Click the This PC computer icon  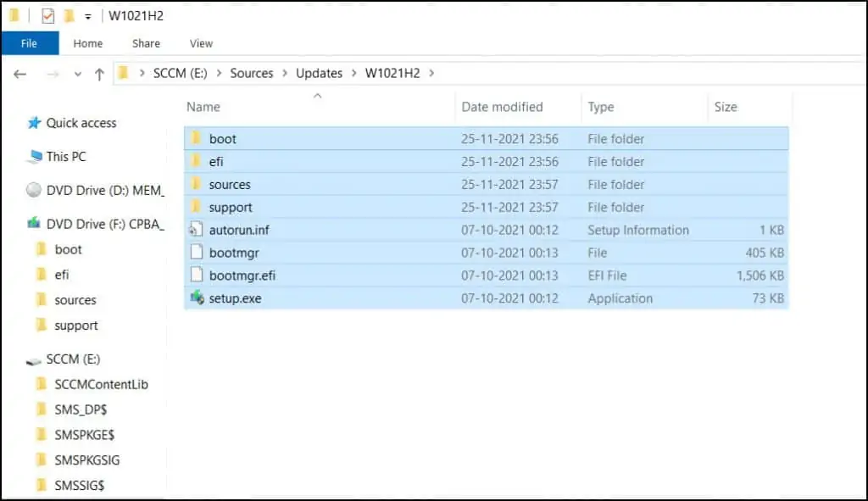(34, 156)
